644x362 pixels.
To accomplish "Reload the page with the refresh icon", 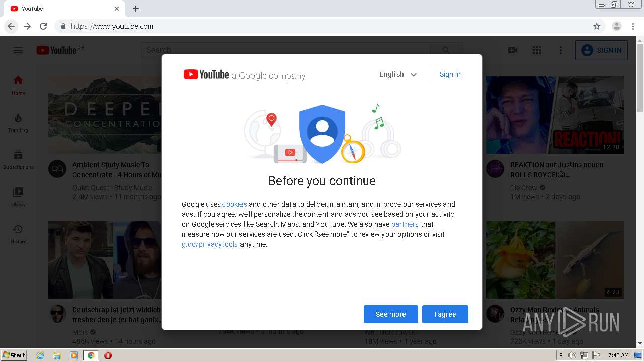I will coord(43,26).
